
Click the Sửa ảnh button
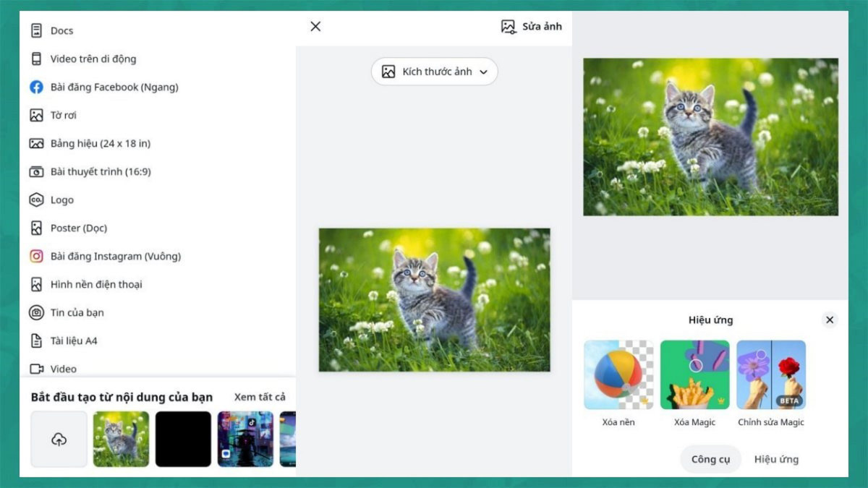[x=531, y=27]
